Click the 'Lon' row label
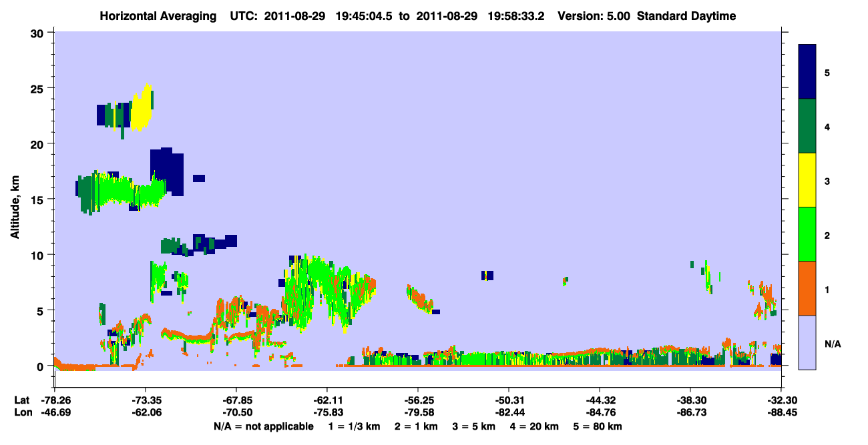Image resolution: width=868 pixels, height=445 pixels. pos(22,412)
